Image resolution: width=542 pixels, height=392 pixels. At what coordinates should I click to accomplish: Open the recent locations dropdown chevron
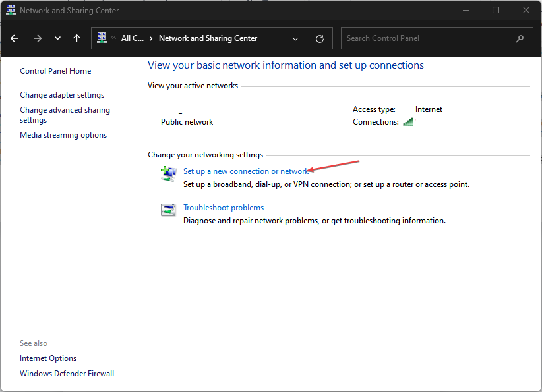(x=57, y=38)
